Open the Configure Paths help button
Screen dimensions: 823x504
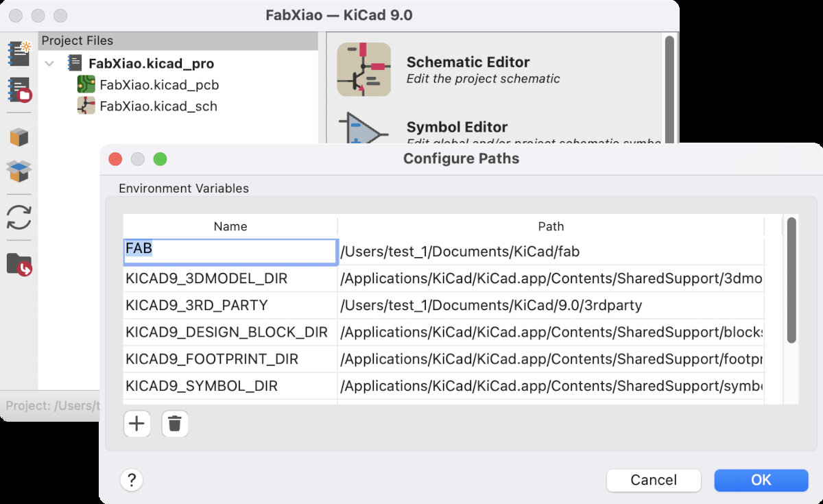click(131, 479)
